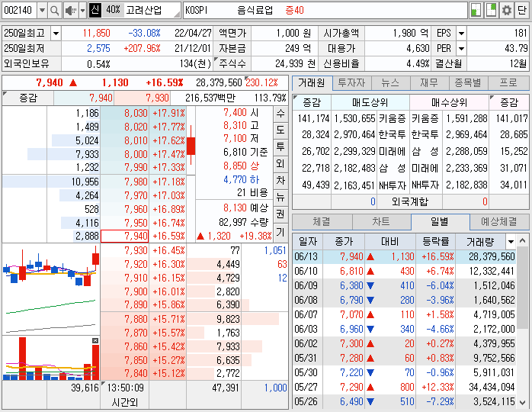Screen dimensions: 532x412
Task: Open the 거래량 column dropdown arrow
Action: [x=511, y=242]
